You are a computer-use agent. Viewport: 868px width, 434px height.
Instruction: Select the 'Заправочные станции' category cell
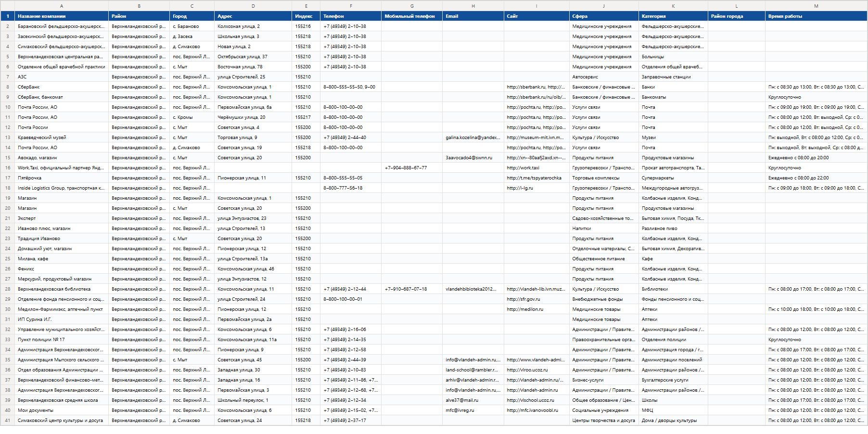click(x=673, y=77)
